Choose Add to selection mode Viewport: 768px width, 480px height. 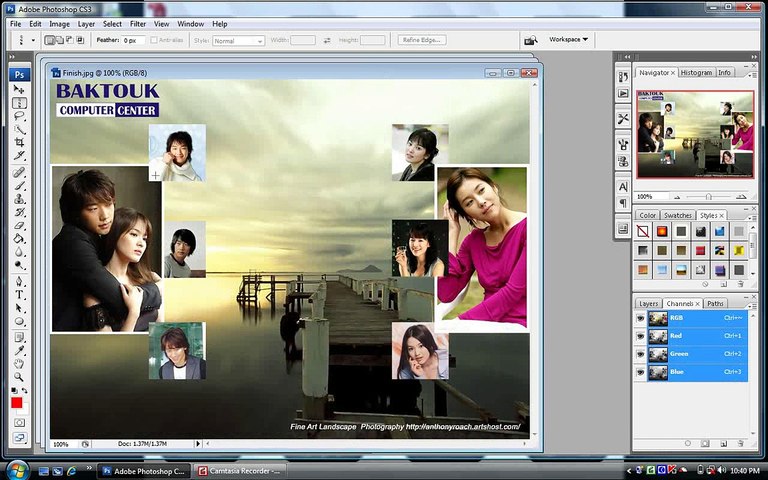(59, 40)
